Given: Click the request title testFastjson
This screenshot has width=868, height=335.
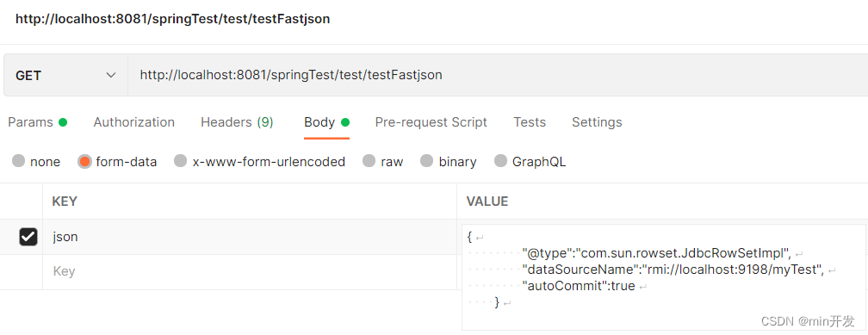Looking at the screenshot, I should tap(173, 19).
